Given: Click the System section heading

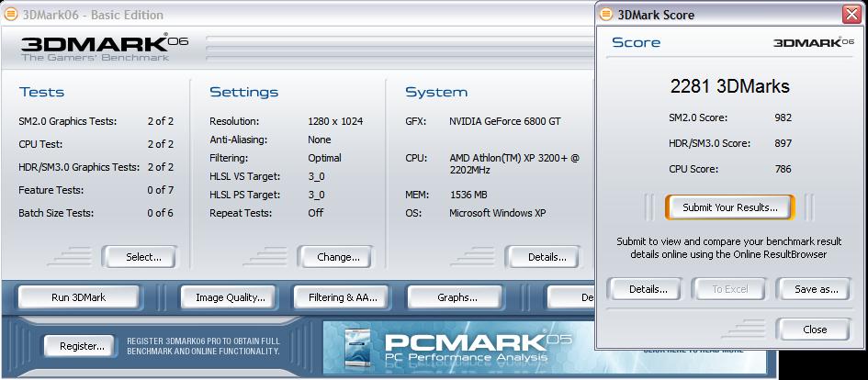Looking at the screenshot, I should pos(436,93).
